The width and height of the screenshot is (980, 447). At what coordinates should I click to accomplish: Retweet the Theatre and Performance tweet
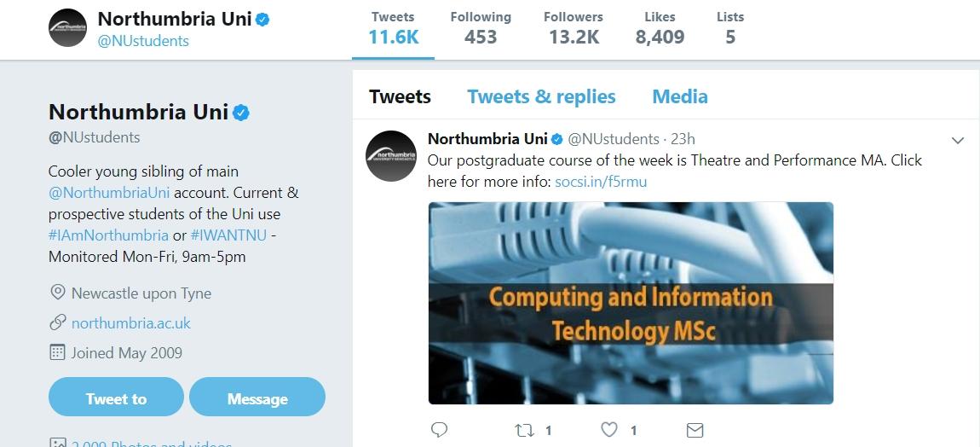tap(525, 430)
